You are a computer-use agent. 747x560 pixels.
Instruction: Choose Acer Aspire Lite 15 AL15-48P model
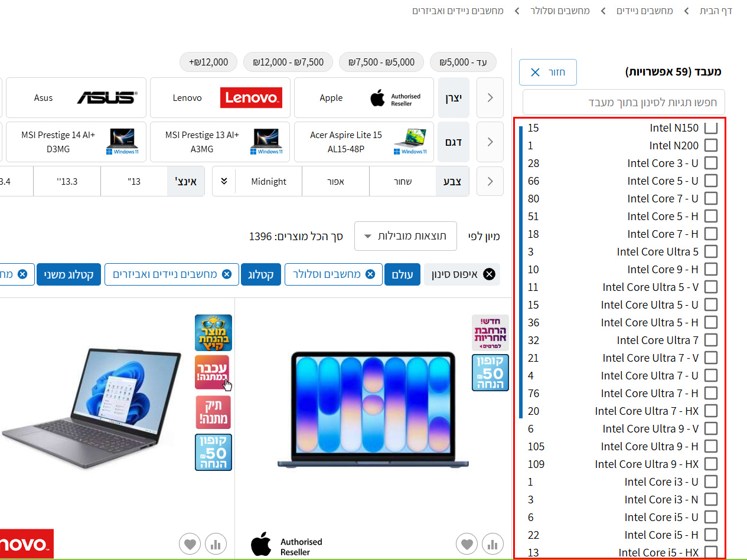point(364,142)
